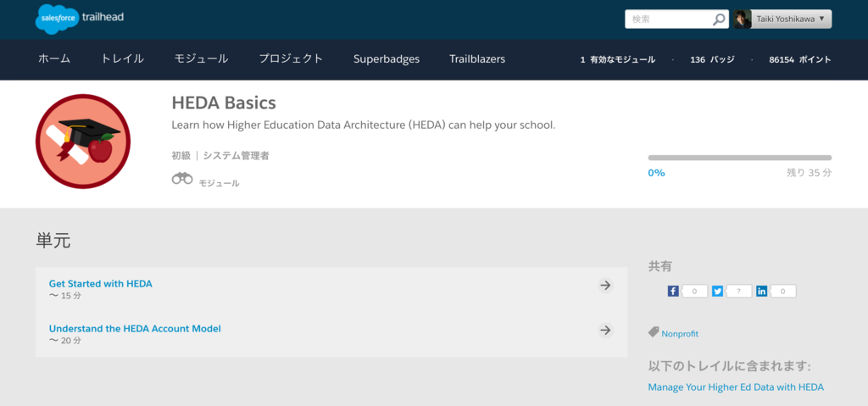
Task: View the 136 バッジ count
Action: 712,60
